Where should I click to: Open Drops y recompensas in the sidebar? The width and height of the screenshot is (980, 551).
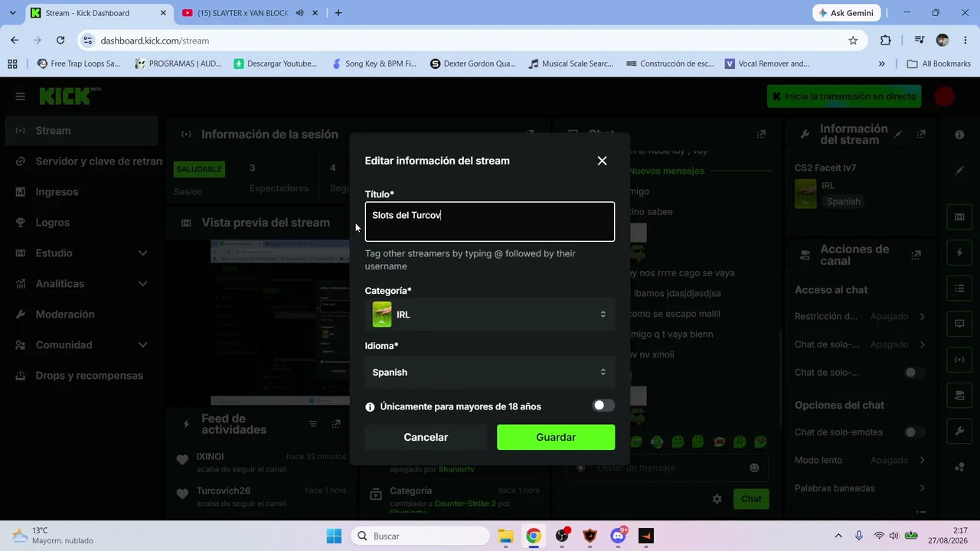coord(81,376)
